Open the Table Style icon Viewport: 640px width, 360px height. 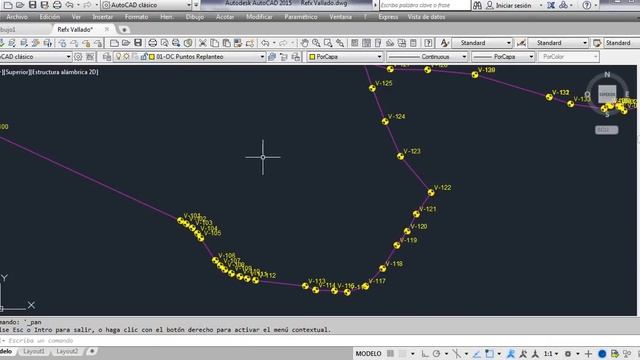pyautogui.click(x=597, y=43)
